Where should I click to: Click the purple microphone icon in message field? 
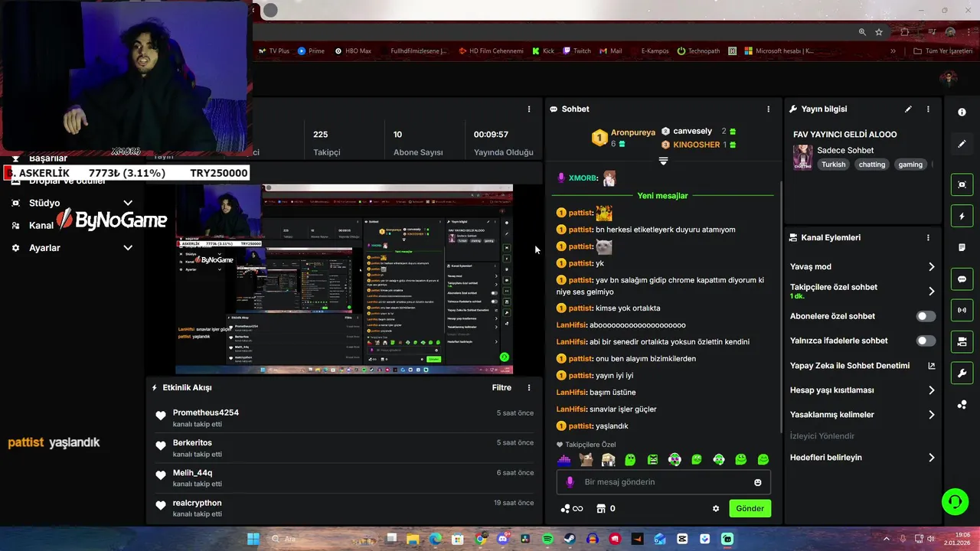pos(570,482)
